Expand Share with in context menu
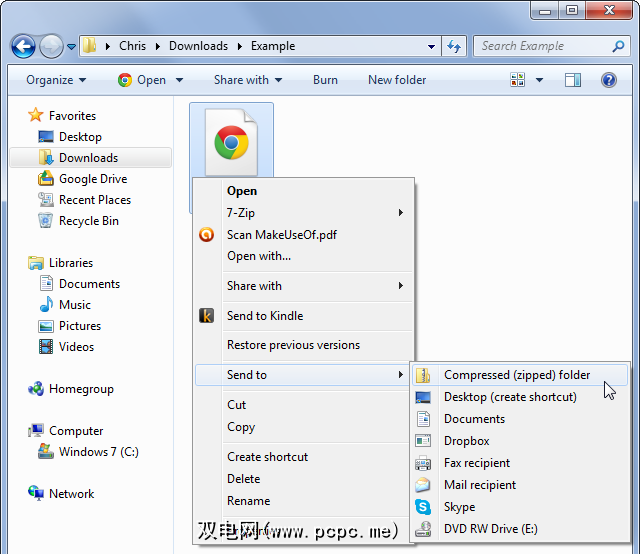The image size is (640, 554). point(303,286)
